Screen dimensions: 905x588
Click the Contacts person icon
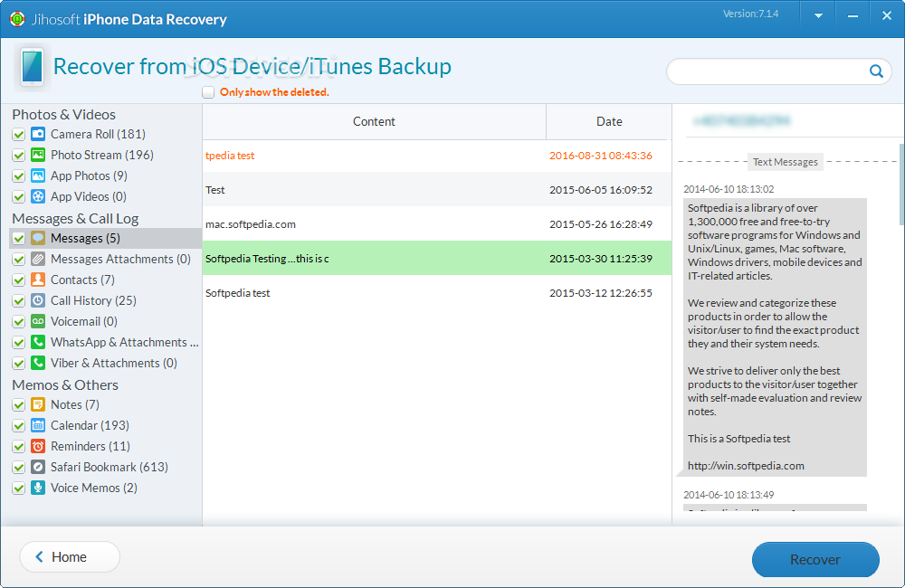pos(38,280)
